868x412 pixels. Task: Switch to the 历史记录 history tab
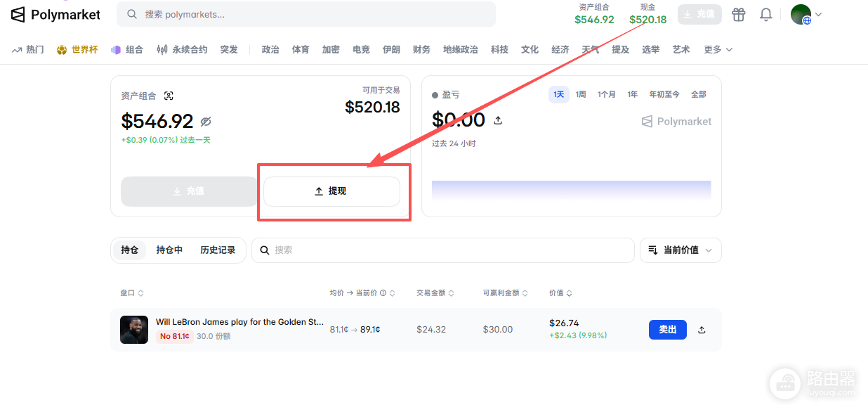pyautogui.click(x=218, y=250)
